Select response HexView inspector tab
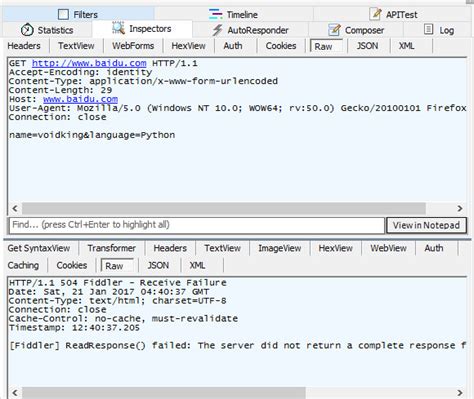The width and height of the screenshot is (474, 399). point(335,248)
